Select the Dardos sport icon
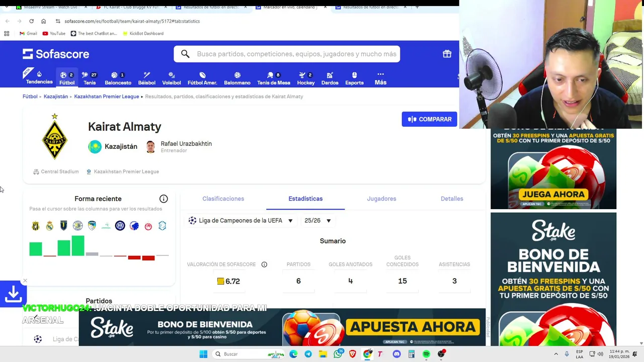This screenshot has height=362, width=644. pyautogui.click(x=330, y=78)
